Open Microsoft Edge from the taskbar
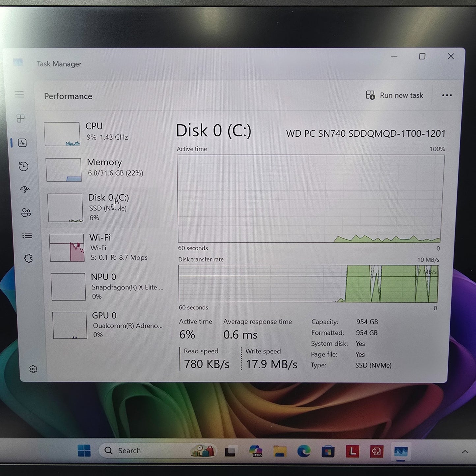Screen dimensions: 476x476 (303, 451)
